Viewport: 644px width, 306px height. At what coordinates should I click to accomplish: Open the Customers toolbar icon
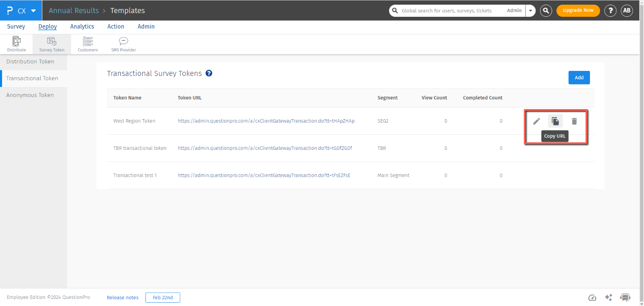tap(88, 44)
